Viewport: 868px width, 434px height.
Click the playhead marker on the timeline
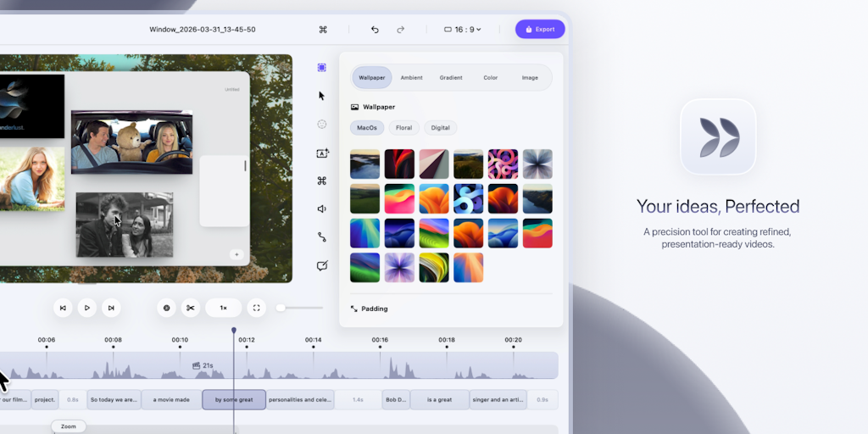(x=234, y=330)
